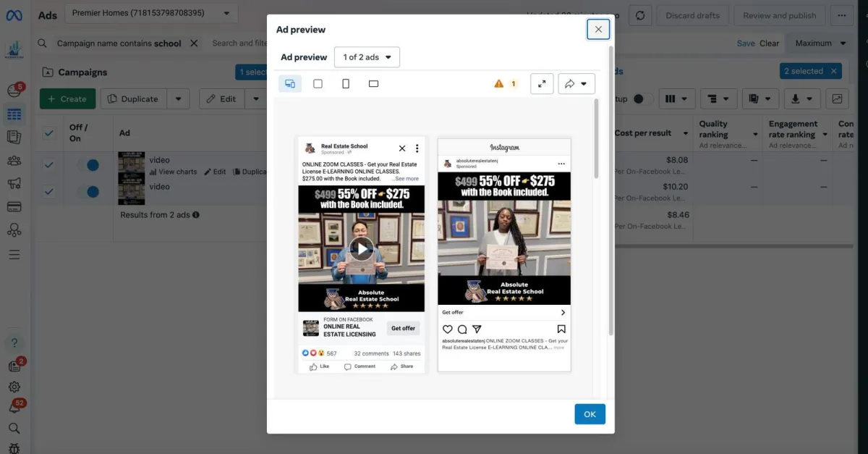Image resolution: width=868 pixels, height=454 pixels.
Task: Open the megaphone advertising settings icon in sidebar
Action: pos(14,184)
